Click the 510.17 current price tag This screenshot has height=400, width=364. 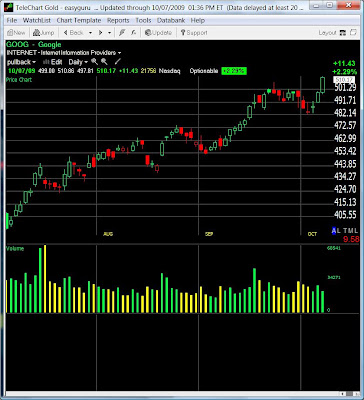(345, 80)
